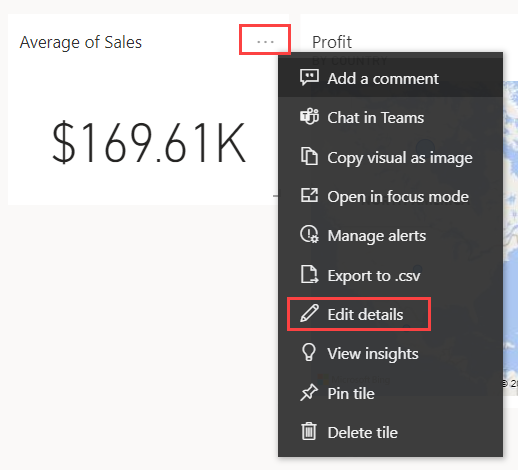Choose the 'Open in focus mode' label
Screen dimensions: 518x470
[x=398, y=197]
